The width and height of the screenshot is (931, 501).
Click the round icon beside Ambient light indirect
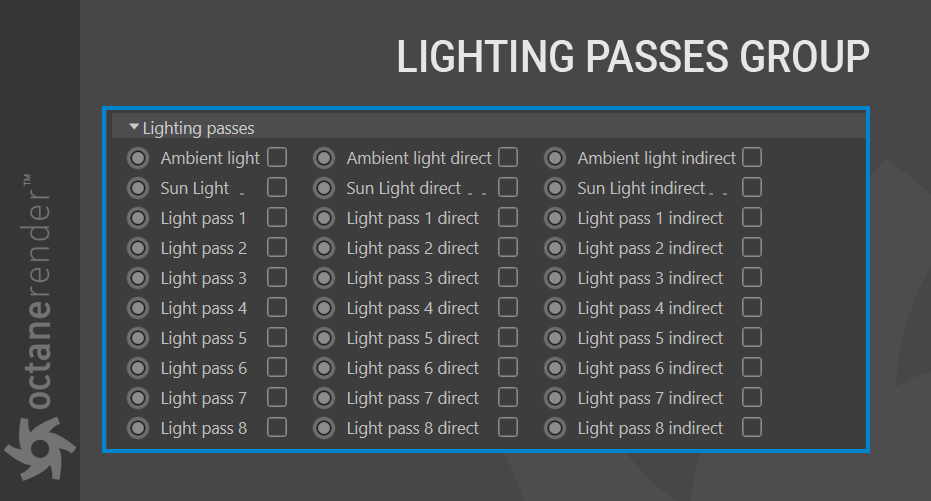click(555, 158)
